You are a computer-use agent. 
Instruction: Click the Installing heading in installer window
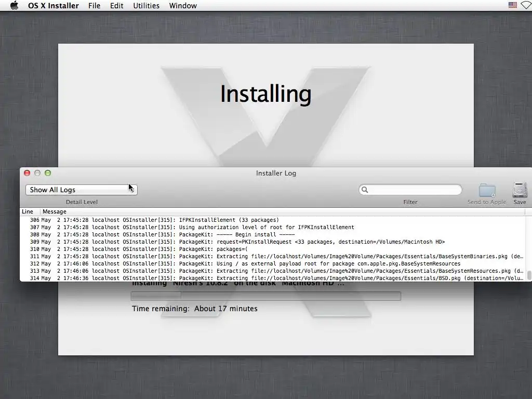[265, 94]
